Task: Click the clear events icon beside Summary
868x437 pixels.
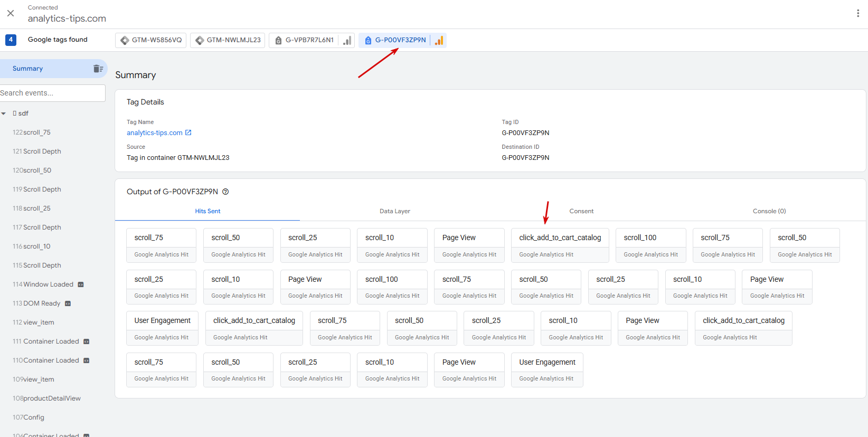Action: pyautogui.click(x=98, y=69)
